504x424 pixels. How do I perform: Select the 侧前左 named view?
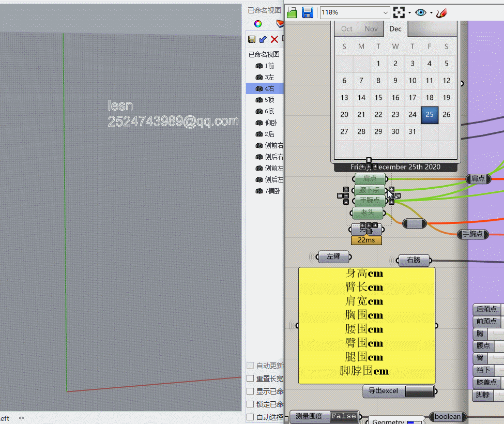265,168
